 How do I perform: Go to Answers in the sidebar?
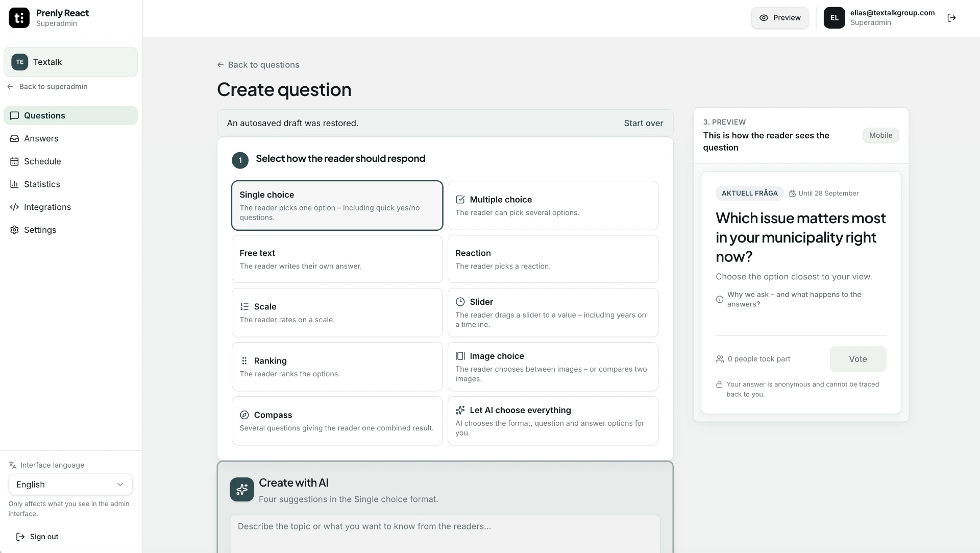pyautogui.click(x=70, y=138)
